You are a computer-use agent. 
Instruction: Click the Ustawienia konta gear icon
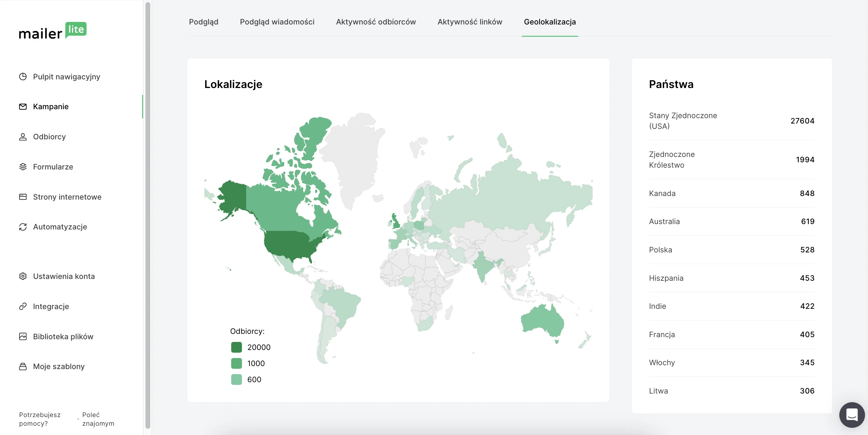tap(23, 276)
